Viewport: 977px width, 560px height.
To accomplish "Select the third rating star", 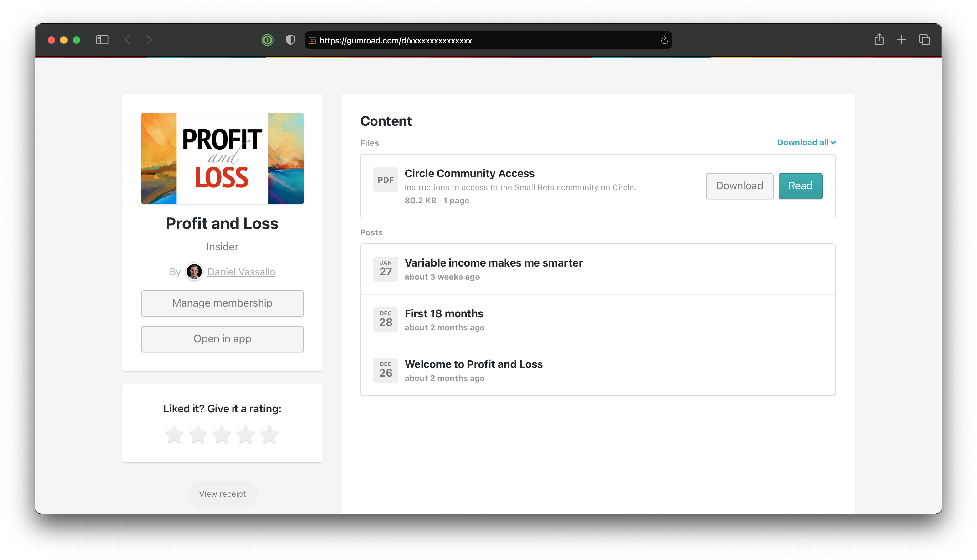I will pyautogui.click(x=222, y=435).
